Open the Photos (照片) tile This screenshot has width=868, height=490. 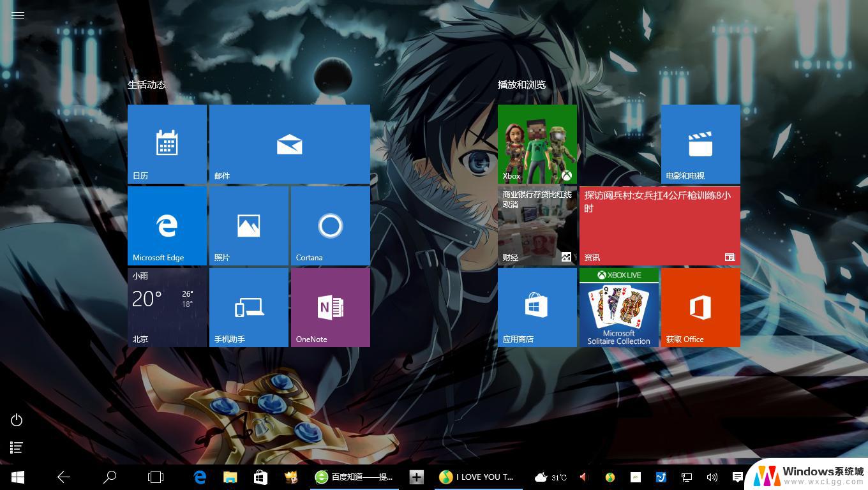(249, 226)
